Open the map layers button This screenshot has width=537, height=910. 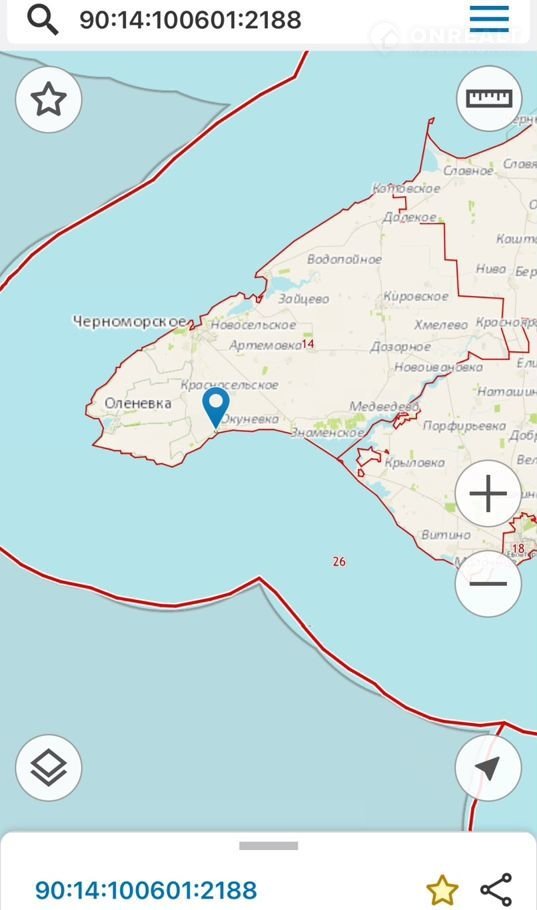click(x=49, y=768)
